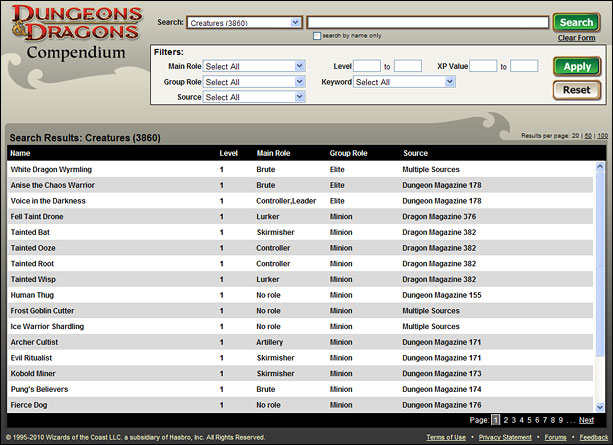This screenshot has height=445, width=613.
Task: Sort by the Source column header
Action: tap(415, 153)
